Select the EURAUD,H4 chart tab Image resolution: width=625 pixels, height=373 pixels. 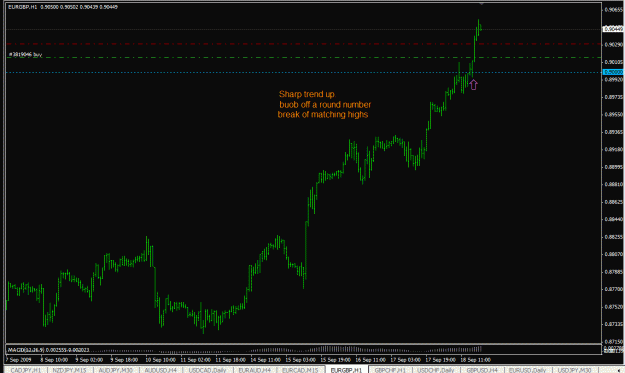pyautogui.click(x=254, y=370)
